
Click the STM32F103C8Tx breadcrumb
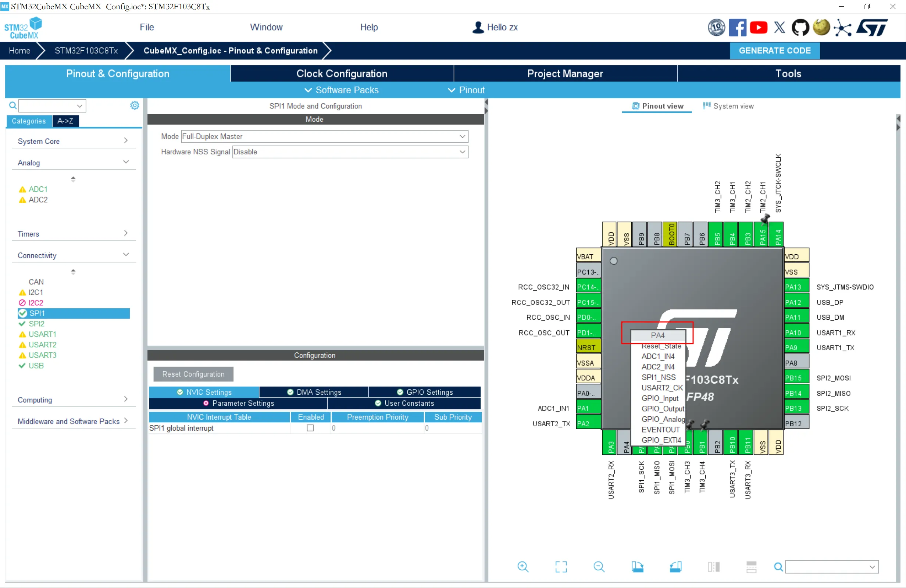click(x=86, y=51)
